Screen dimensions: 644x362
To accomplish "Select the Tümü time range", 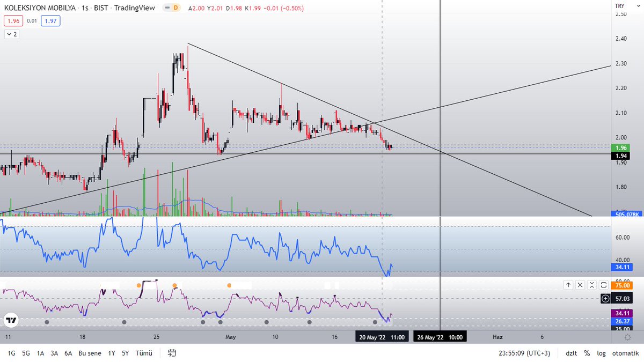I will [143, 353].
